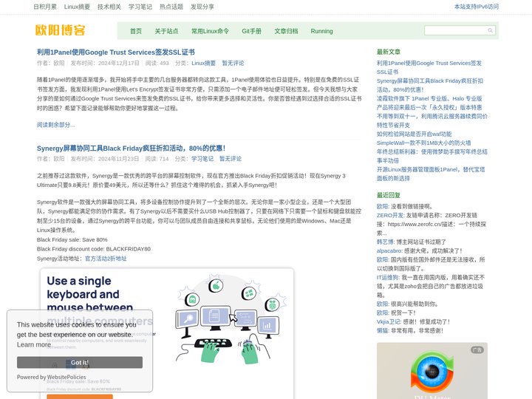Open 常用Linux命令 in the navigation bar
The image size is (532, 399).
[x=210, y=31]
